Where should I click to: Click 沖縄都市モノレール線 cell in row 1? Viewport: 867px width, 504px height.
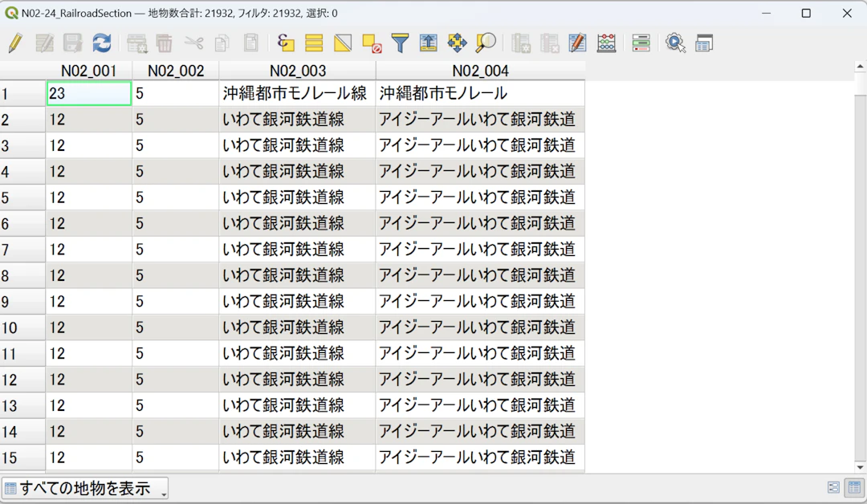[x=298, y=93]
